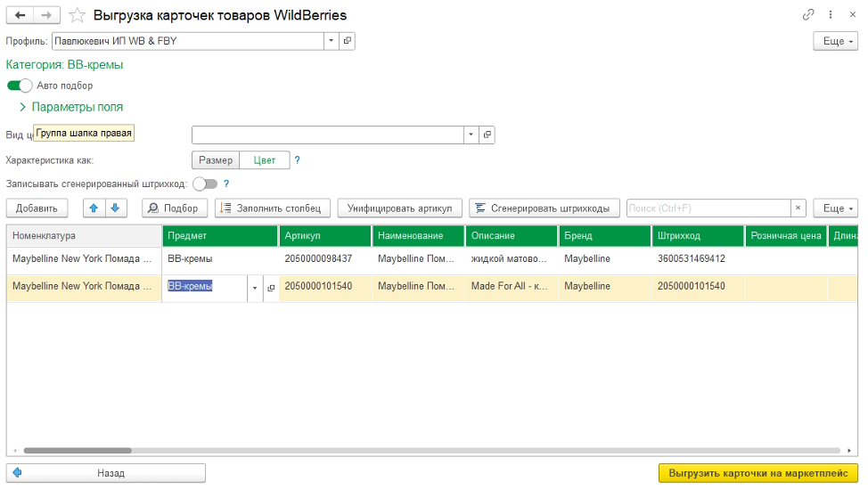The height and width of the screenshot is (490, 868).
Task: Enable Записывать сгенерированный штрихкод toggle
Action: coord(205,184)
